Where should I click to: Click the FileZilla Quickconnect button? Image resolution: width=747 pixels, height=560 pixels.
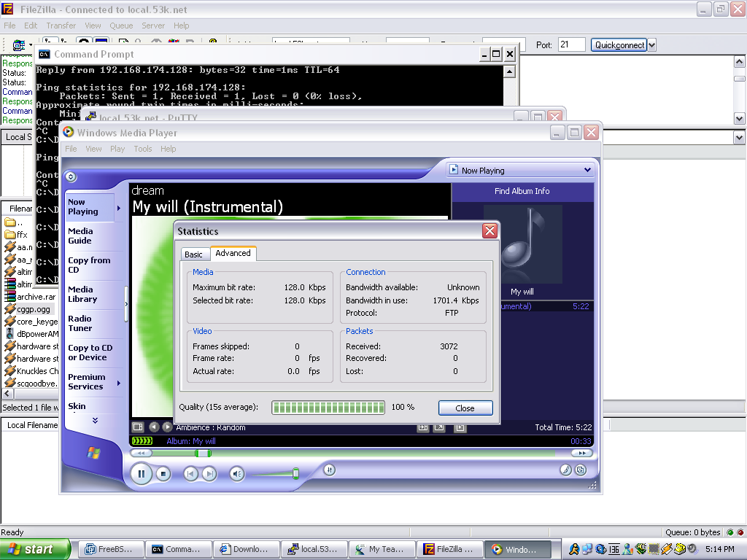point(619,45)
